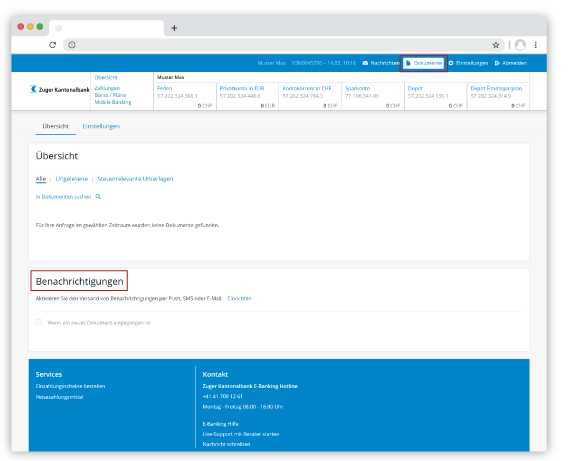Open Nachrichten in the top bar

[381, 63]
